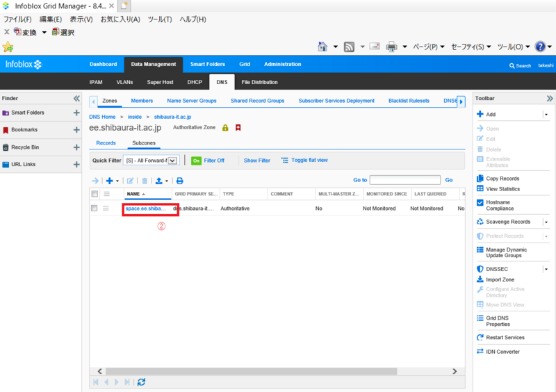Open the space.ee.shiba subzone link
This screenshot has height=392, width=556.
[145, 209]
